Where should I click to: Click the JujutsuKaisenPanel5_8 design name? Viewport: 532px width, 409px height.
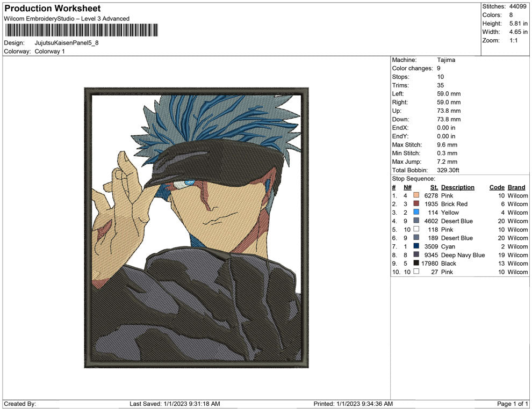67,42
